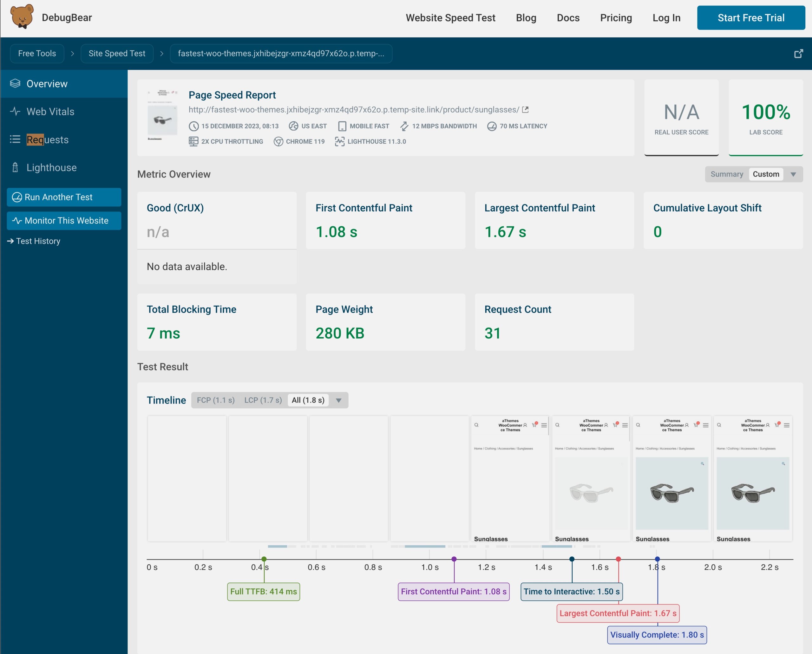Click the CPU throttling icon
Image resolution: width=812 pixels, height=654 pixels.
coord(193,142)
